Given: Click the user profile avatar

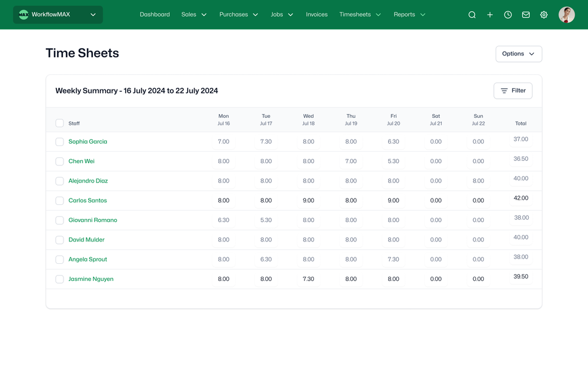Looking at the screenshot, I should click(x=566, y=15).
